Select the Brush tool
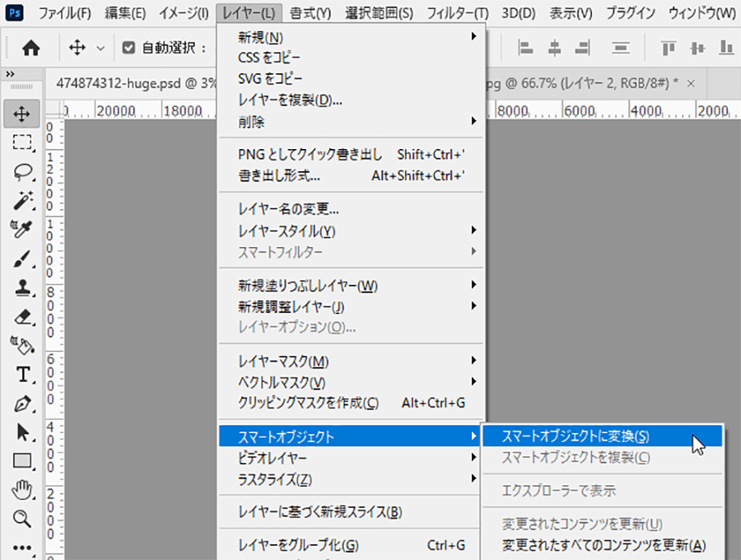Image resolution: width=741 pixels, height=560 pixels. [x=22, y=259]
